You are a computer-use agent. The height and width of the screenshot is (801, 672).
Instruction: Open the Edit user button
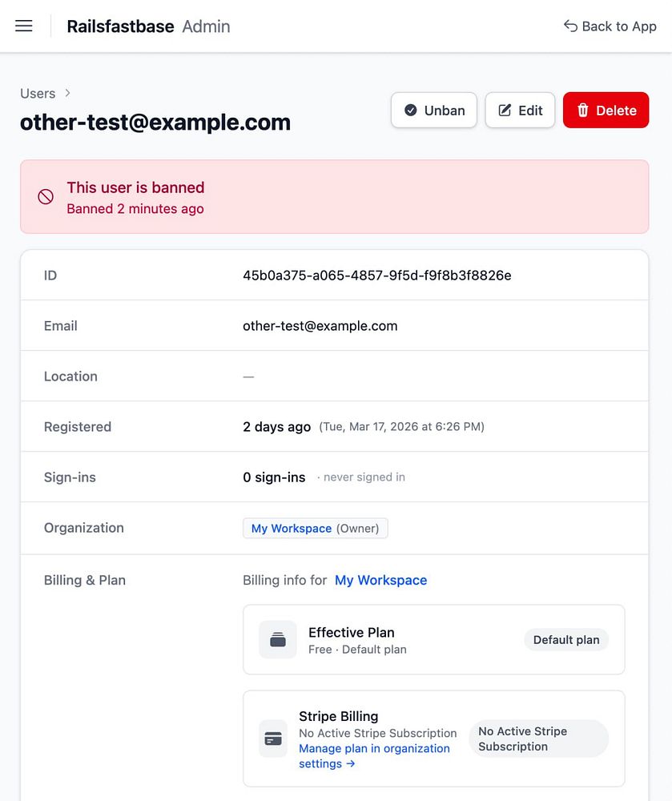tap(520, 111)
